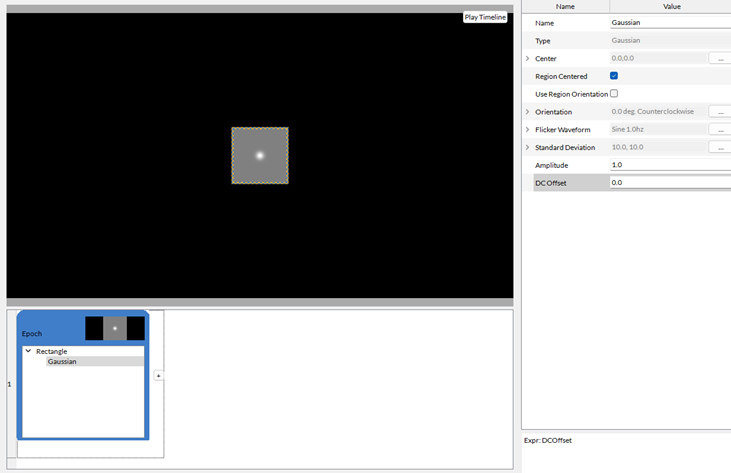731x473 pixels.
Task: Select the Gaussian item in the Epoch tree
Action: tap(62, 361)
